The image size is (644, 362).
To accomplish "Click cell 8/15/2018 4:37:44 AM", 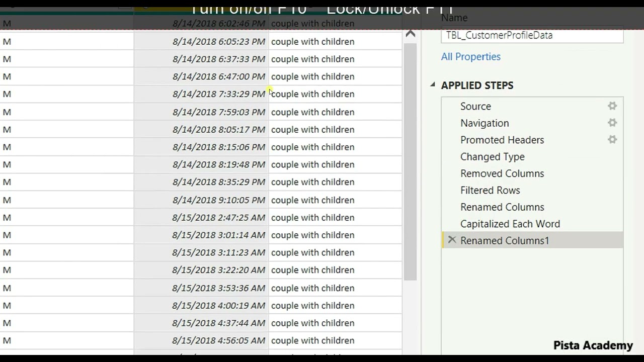I will pyautogui.click(x=201, y=323).
